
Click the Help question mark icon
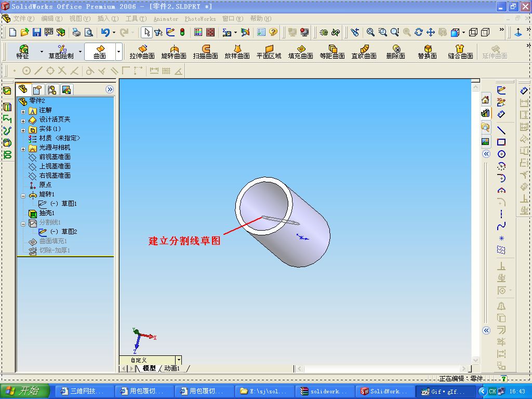click(x=273, y=32)
